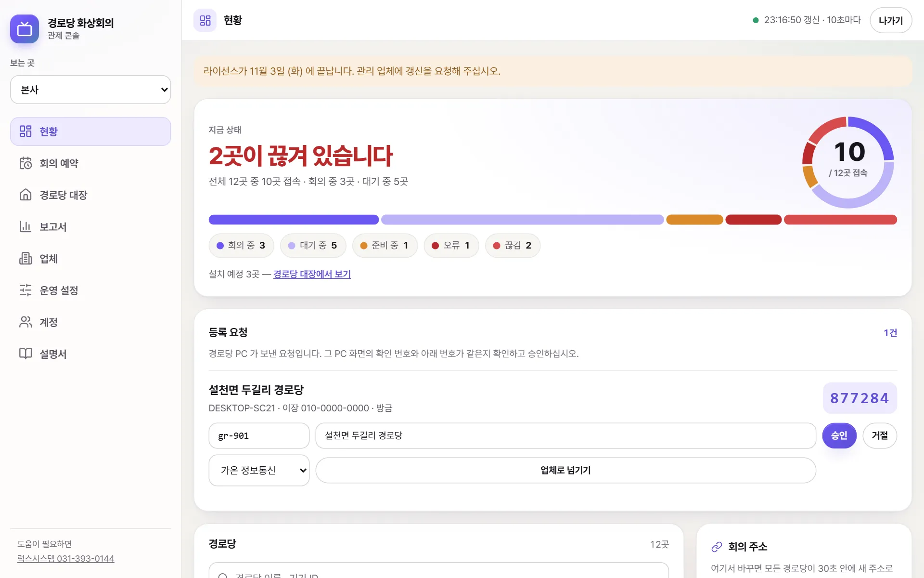This screenshot has width=924, height=578.
Task: Click the 나가기 logout button
Action: 891,20
